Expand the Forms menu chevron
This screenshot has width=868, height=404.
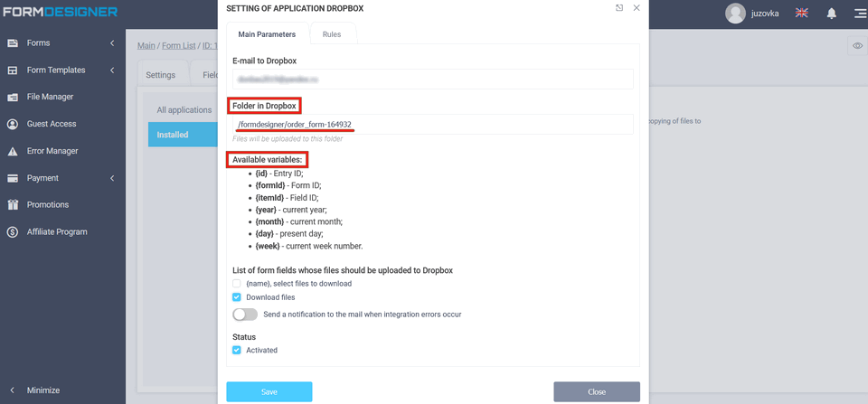tap(112, 43)
